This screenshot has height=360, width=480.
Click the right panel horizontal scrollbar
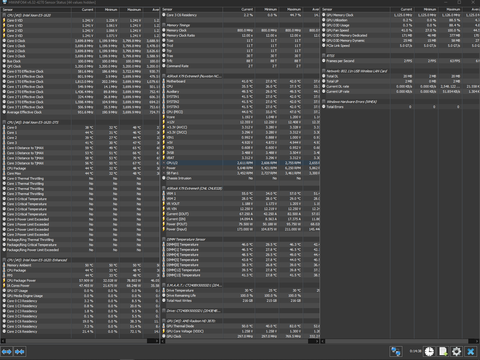click(400, 341)
